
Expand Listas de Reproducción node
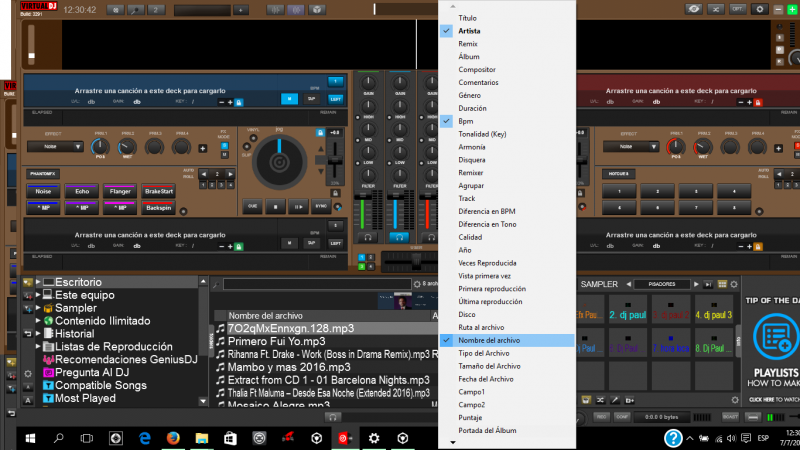point(38,346)
